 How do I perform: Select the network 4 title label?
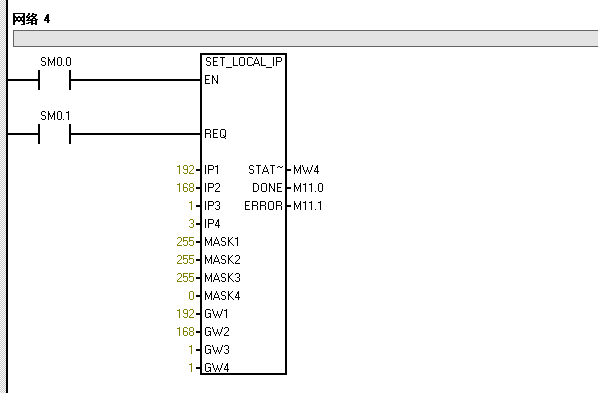[x=31, y=19]
